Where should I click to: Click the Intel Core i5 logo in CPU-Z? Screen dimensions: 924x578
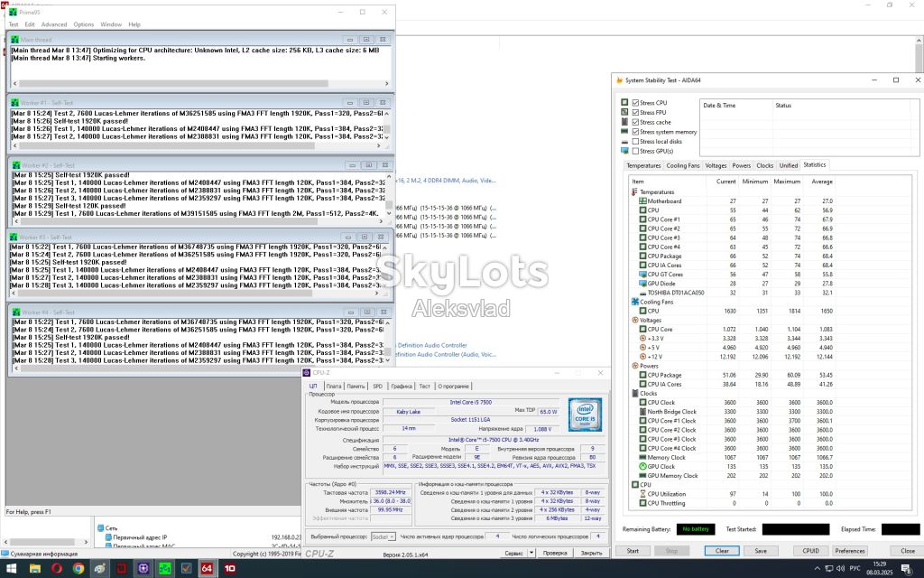(x=585, y=414)
